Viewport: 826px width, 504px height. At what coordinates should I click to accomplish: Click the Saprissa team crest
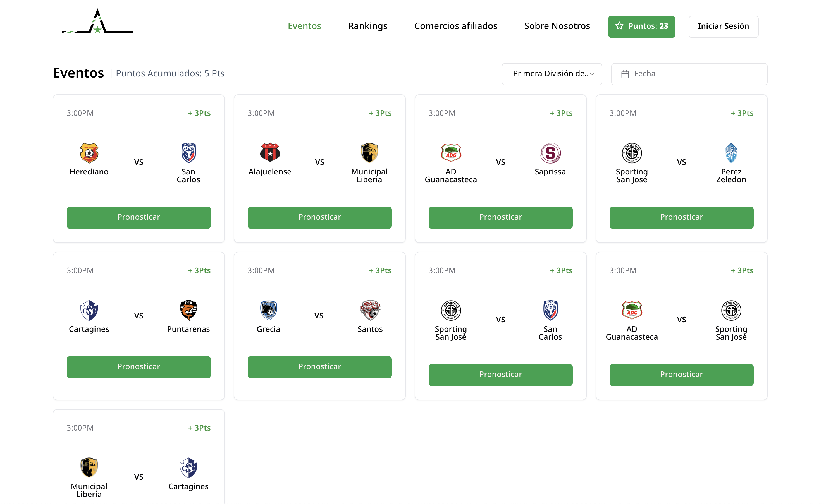click(x=550, y=153)
